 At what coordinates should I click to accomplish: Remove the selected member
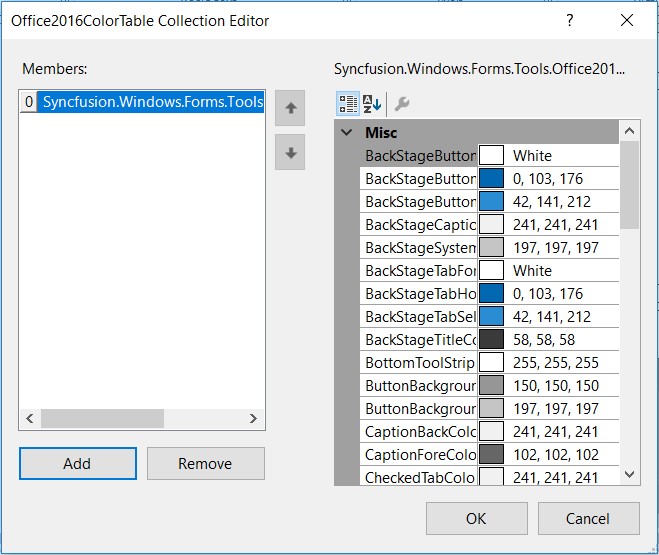tap(206, 463)
